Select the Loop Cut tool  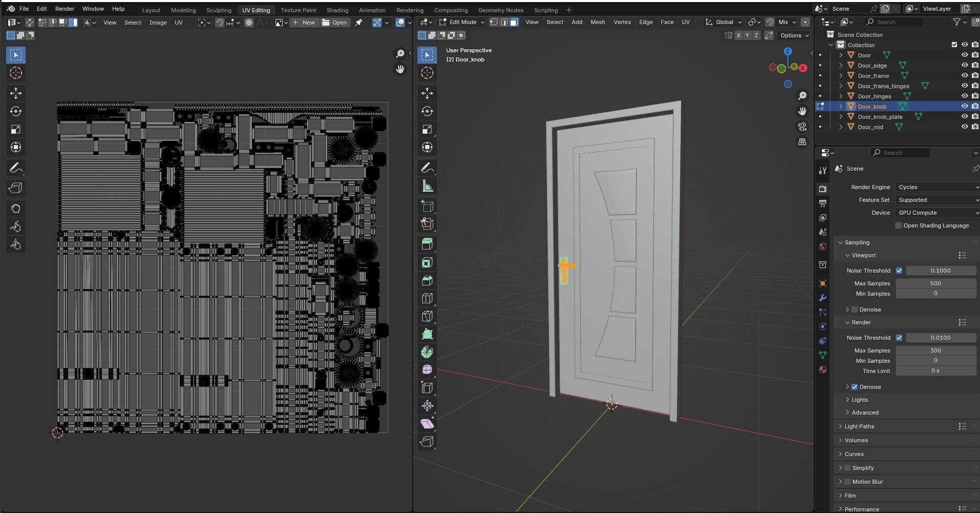(427, 298)
